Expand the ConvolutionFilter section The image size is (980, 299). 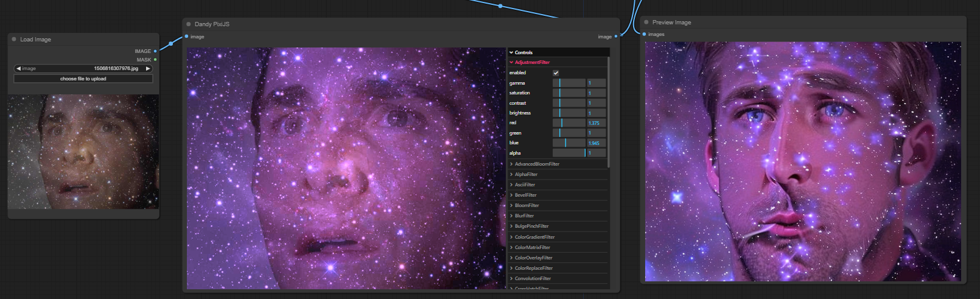pos(558,278)
